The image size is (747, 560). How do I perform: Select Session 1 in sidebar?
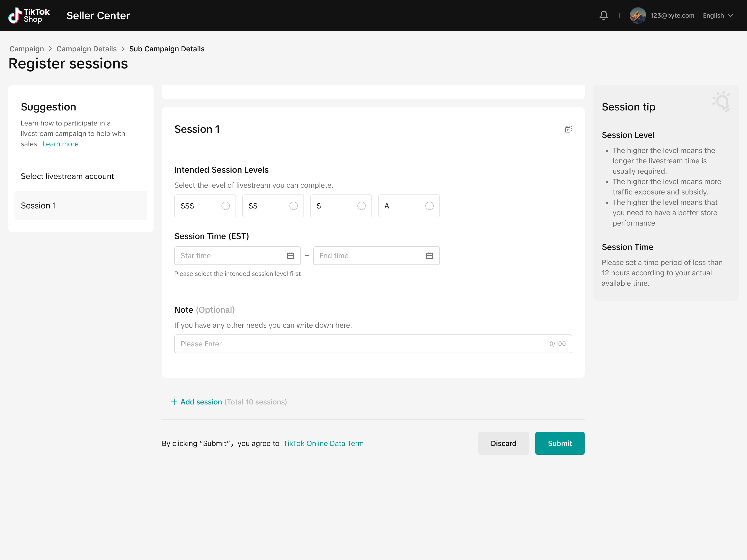[x=81, y=206]
